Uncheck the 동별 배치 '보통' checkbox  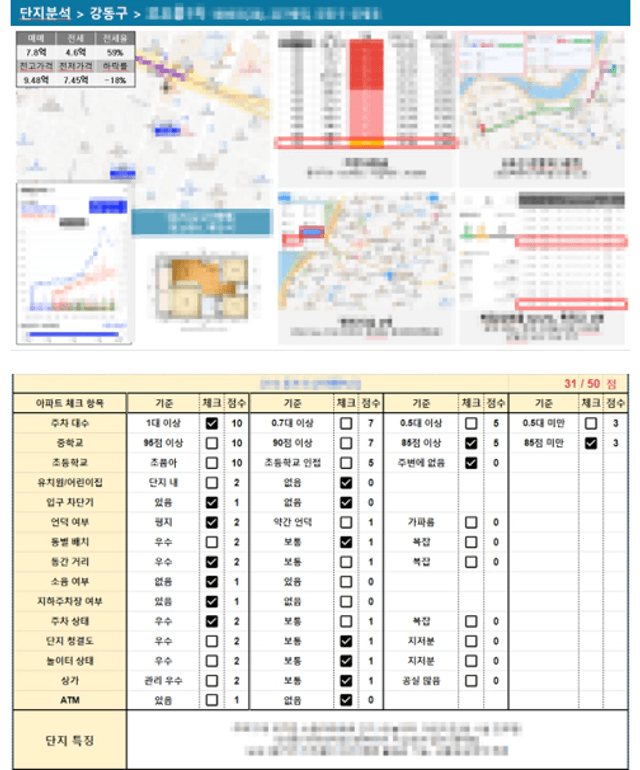(x=346, y=542)
